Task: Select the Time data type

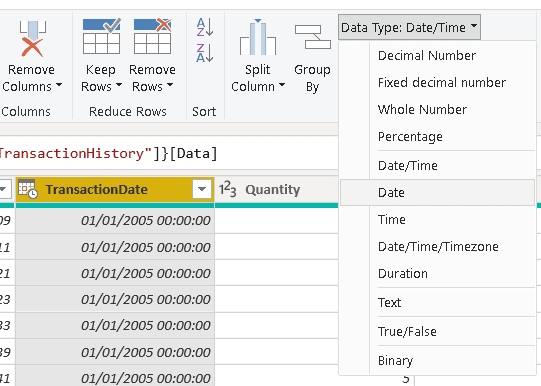Action: (x=437, y=219)
